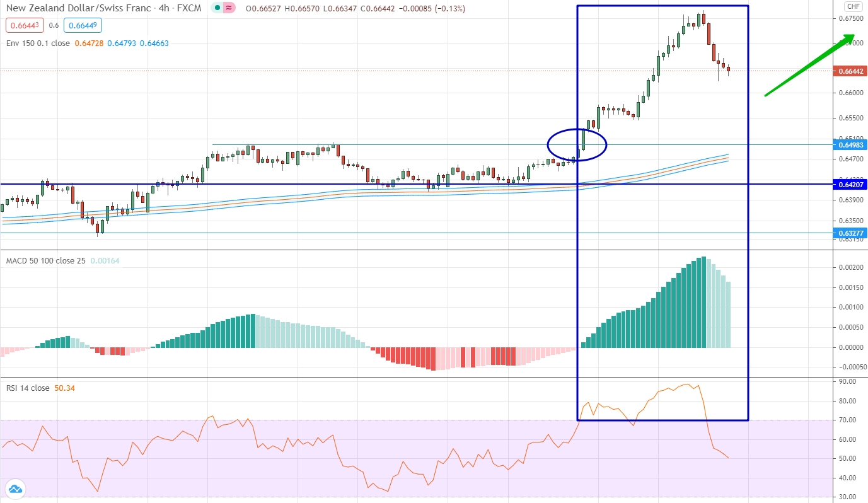Click the 90.00 RSI axis label

click(848, 381)
